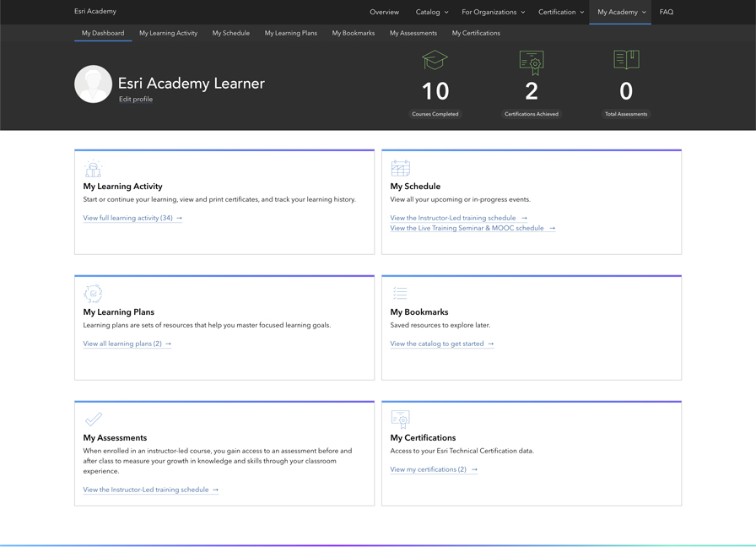
Task: Expand the Catalog dropdown menu
Action: tap(431, 12)
